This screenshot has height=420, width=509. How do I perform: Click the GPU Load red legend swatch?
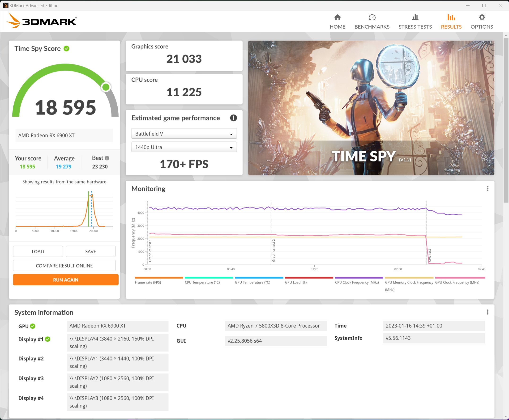tap(309, 278)
